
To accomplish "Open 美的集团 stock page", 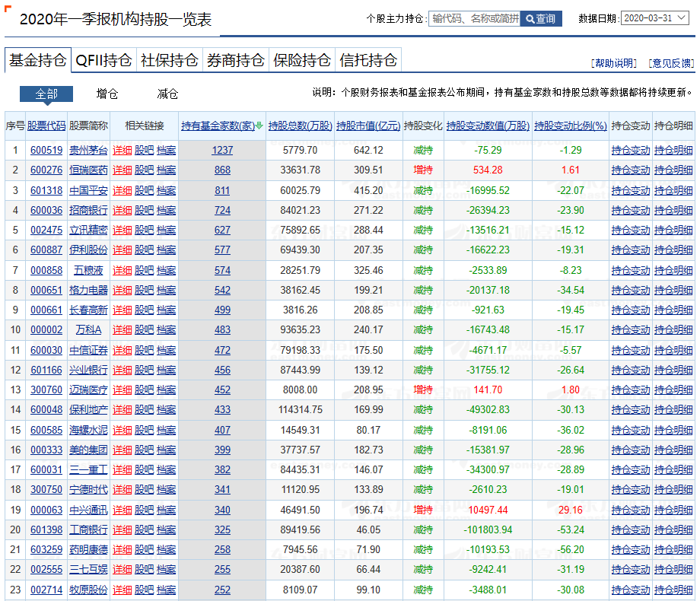I will pos(88,450).
